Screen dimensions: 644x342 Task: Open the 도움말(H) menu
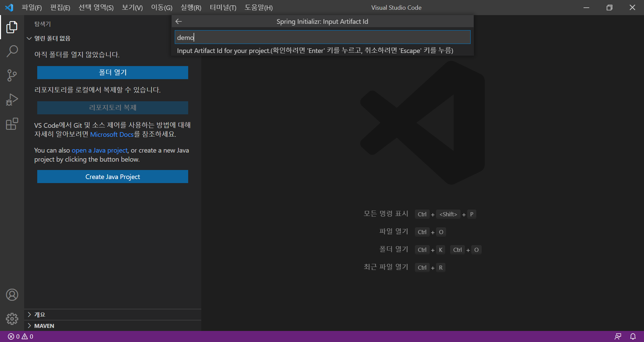[259, 7]
